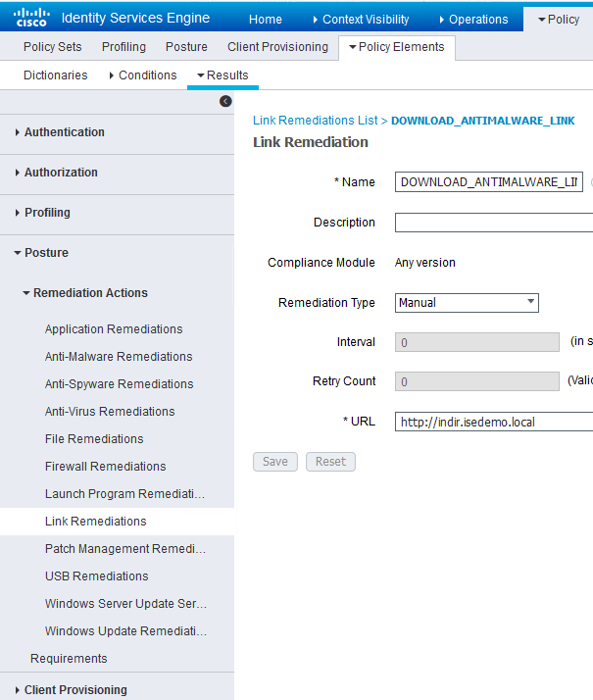Open Anti-Malware Remediations
This screenshot has height=700, width=593.
click(119, 357)
